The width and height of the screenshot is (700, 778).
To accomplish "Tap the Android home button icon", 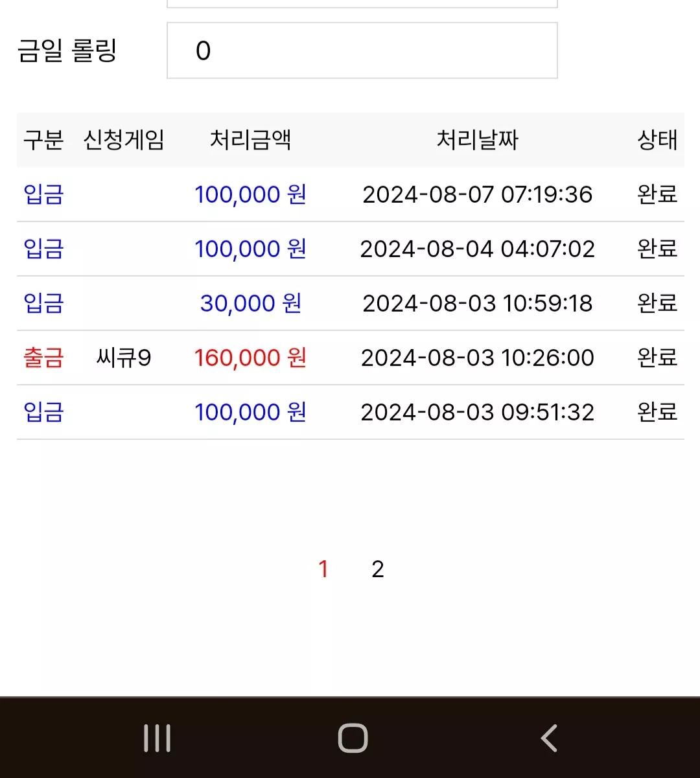I will tap(353, 738).
